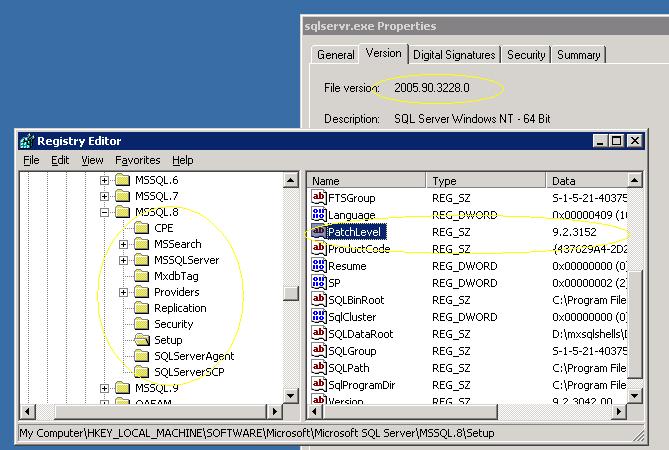Sort values by the Type column header
Screen dimensions: 669x450
tap(486, 181)
